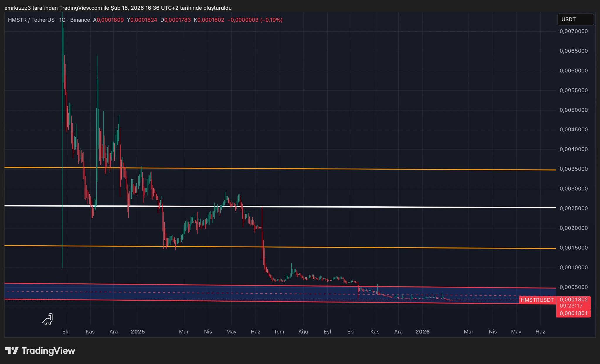Click the Tem month label on time axis
The width and height of the screenshot is (600, 364).
279,331
